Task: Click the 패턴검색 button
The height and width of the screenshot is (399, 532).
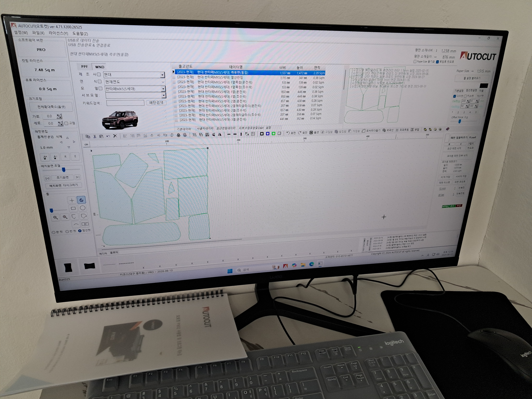Action: [156, 103]
